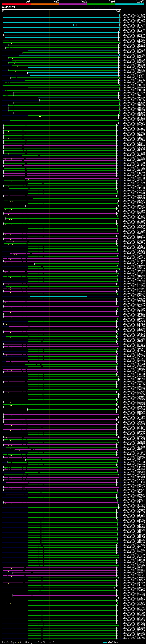Open hit UniRef100_C7FF11

coord(134,40)
